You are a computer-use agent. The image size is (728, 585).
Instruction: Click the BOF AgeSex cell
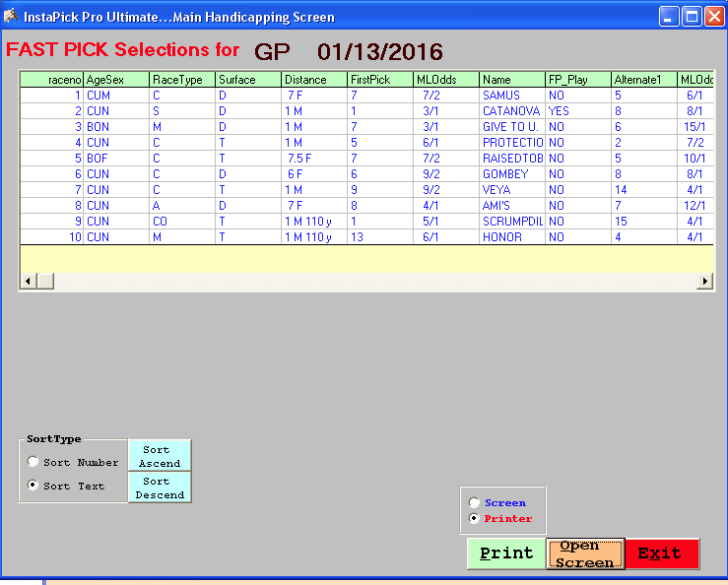116,159
